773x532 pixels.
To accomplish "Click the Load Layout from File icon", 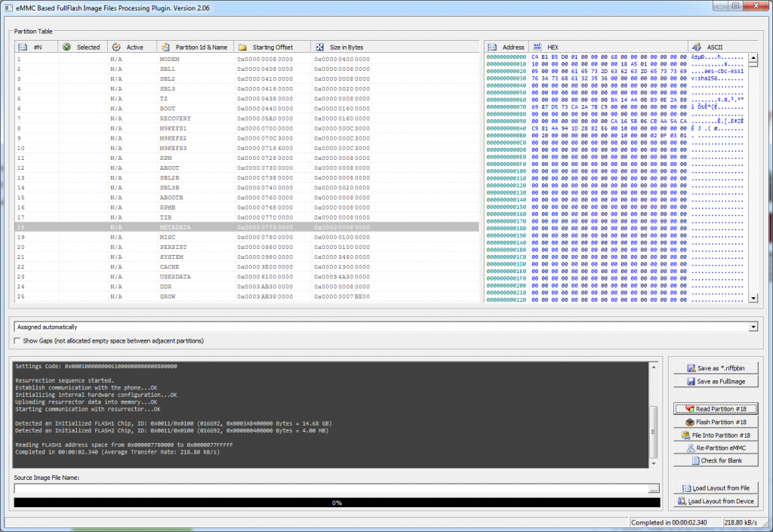I will [686, 488].
